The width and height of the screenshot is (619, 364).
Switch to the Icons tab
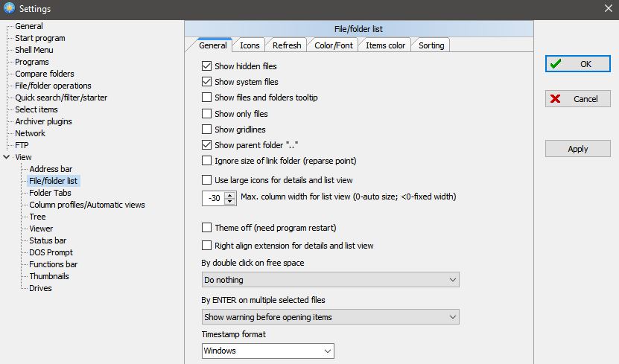[x=250, y=45]
